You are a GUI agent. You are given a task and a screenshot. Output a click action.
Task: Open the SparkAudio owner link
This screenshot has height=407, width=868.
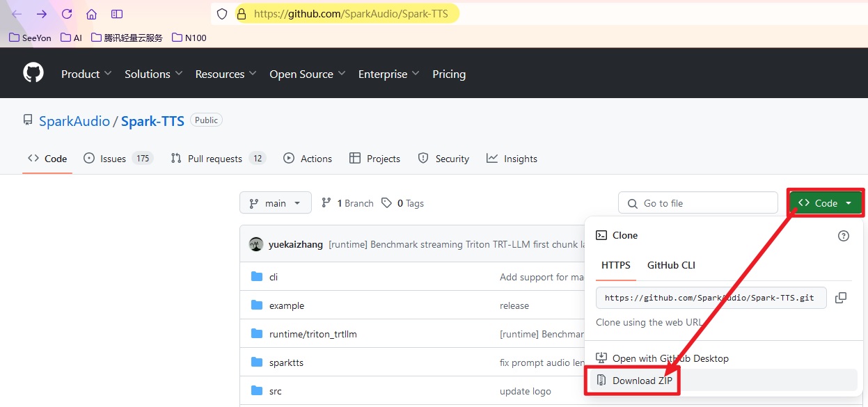pos(74,121)
